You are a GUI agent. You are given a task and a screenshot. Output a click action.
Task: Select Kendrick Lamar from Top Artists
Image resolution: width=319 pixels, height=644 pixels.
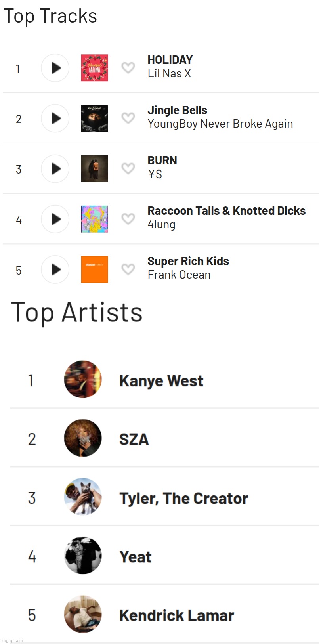tap(176, 615)
